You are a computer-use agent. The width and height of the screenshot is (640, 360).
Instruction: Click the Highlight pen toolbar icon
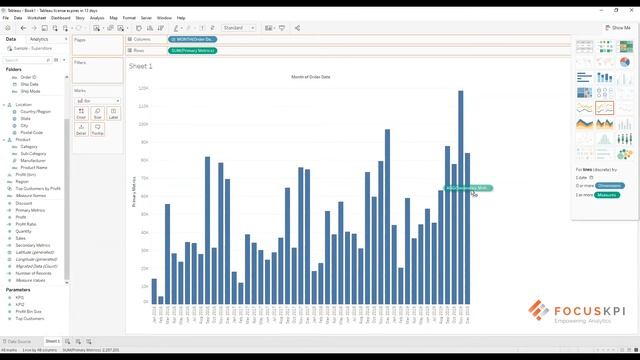176,28
